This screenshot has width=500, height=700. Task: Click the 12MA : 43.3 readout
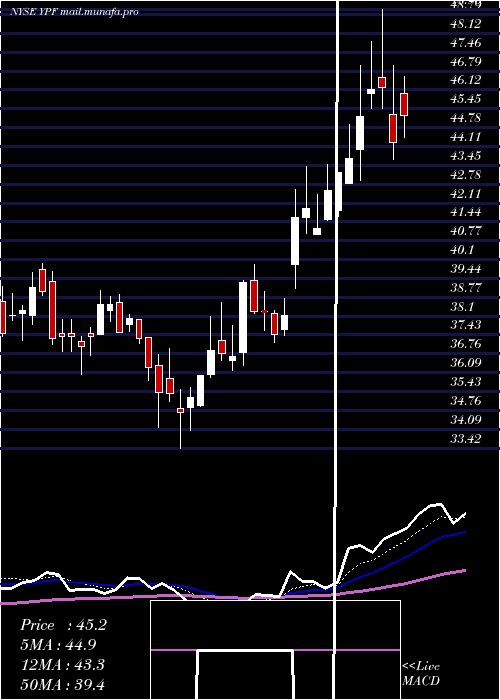(x=62, y=665)
